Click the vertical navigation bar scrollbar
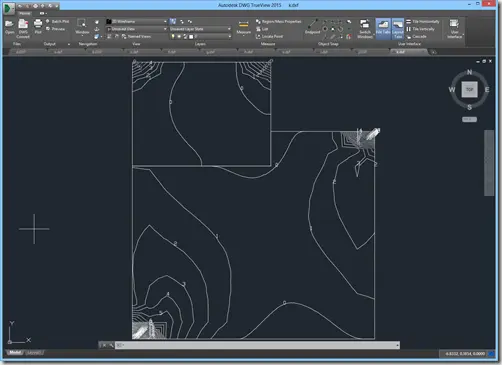The image size is (502, 365). pyautogui.click(x=489, y=163)
